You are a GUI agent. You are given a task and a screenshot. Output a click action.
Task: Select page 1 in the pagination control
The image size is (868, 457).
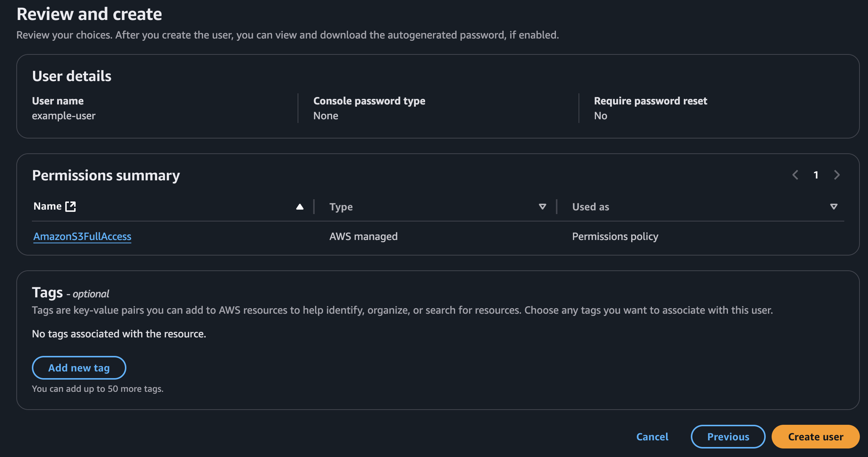coord(816,175)
